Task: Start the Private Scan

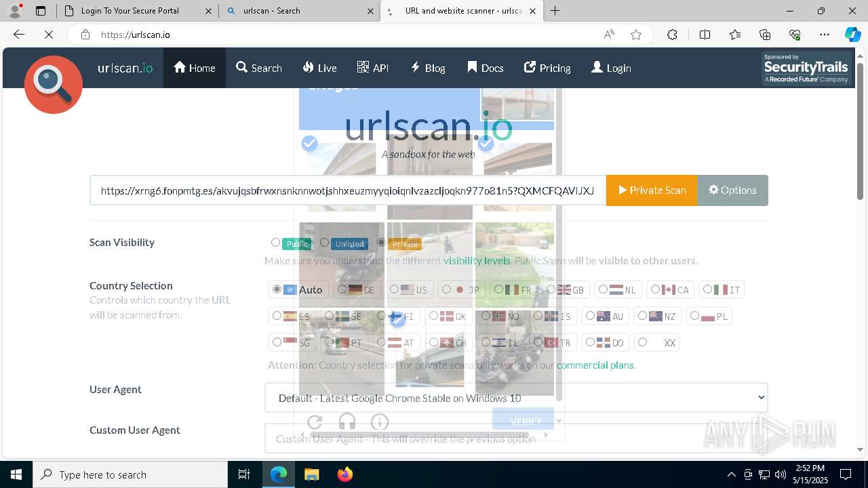Action: click(652, 190)
